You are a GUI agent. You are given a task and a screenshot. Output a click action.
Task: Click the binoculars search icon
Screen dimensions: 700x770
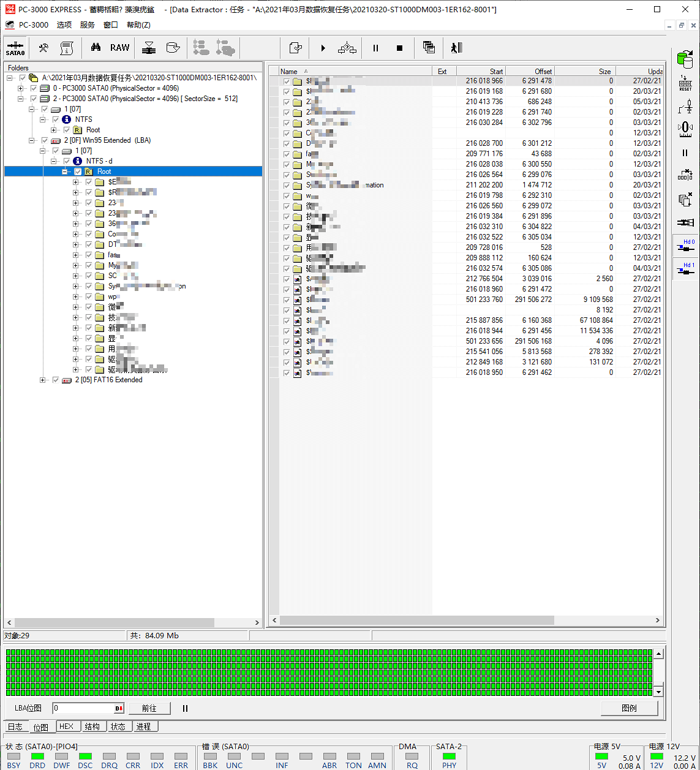(96, 48)
